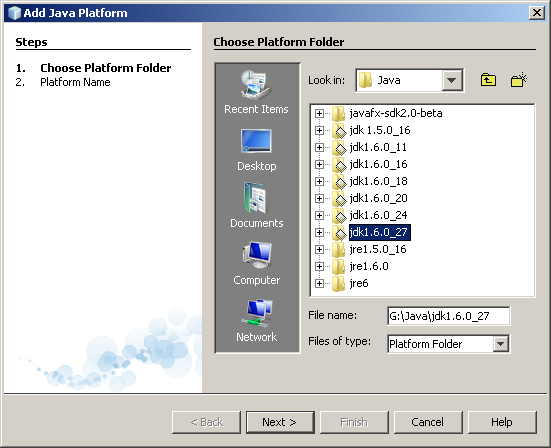This screenshot has height=448, width=551.
Task: Expand the jdk1.6.0_27 tree node
Action: [319, 232]
